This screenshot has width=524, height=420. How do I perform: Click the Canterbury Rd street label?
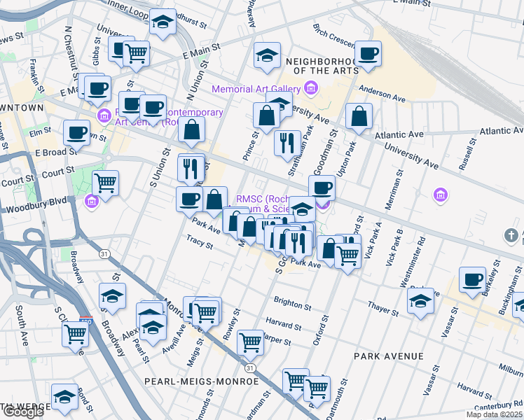499,405
